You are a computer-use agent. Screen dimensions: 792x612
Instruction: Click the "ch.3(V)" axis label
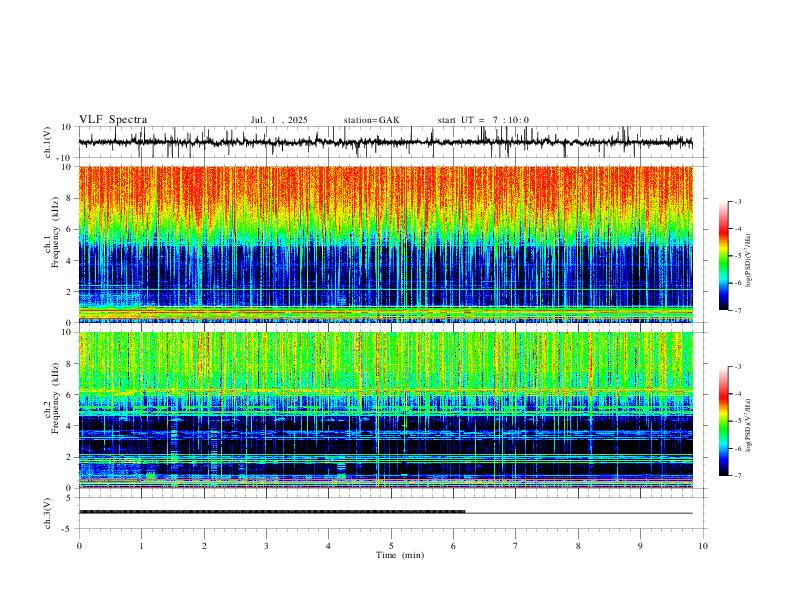point(48,513)
